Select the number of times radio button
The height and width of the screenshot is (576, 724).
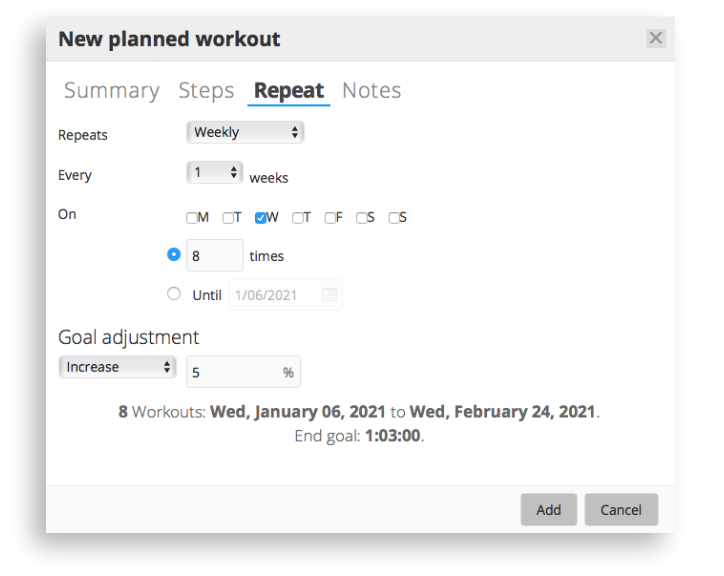(174, 255)
